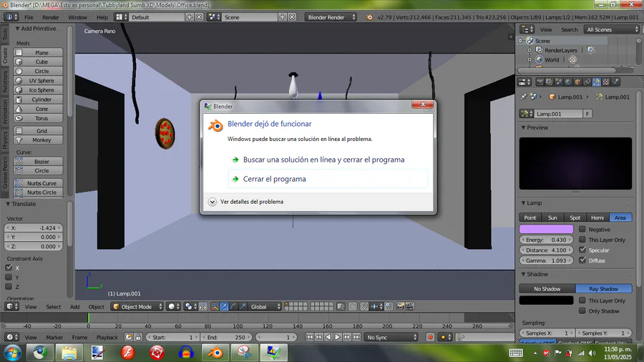Screen dimensions: 644x362
Task: Open the Global orientation dropdown
Action: (265, 307)
